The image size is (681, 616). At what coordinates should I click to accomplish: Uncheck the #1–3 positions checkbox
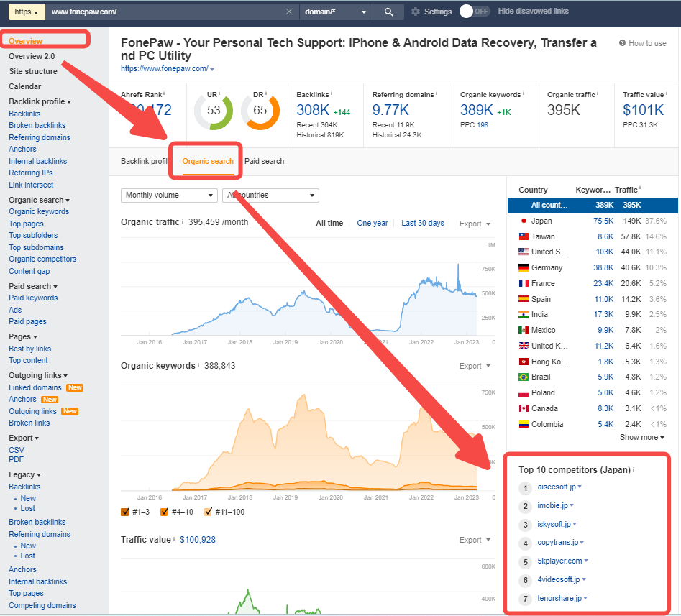pos(125,512)
